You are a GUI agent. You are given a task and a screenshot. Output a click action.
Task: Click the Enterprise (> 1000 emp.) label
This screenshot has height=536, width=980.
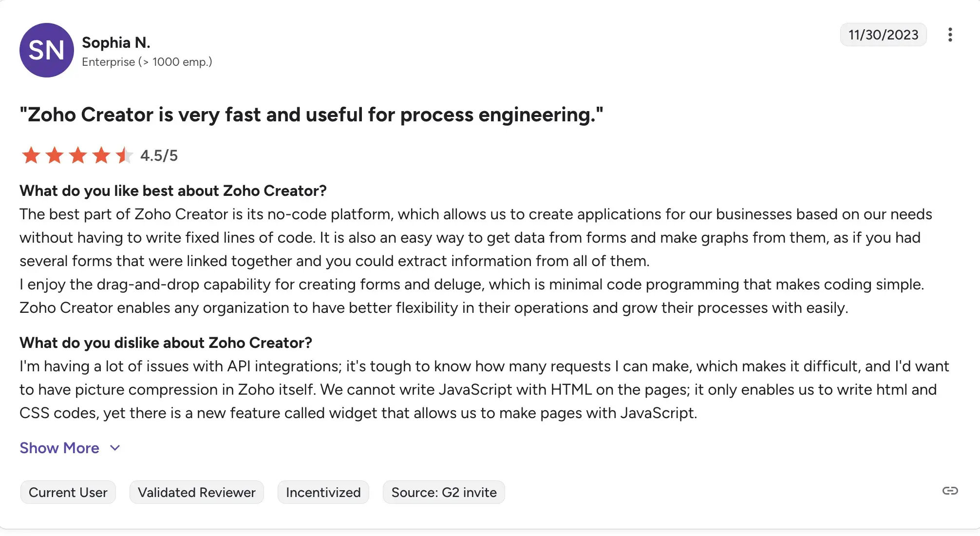[x=148, y=62]
